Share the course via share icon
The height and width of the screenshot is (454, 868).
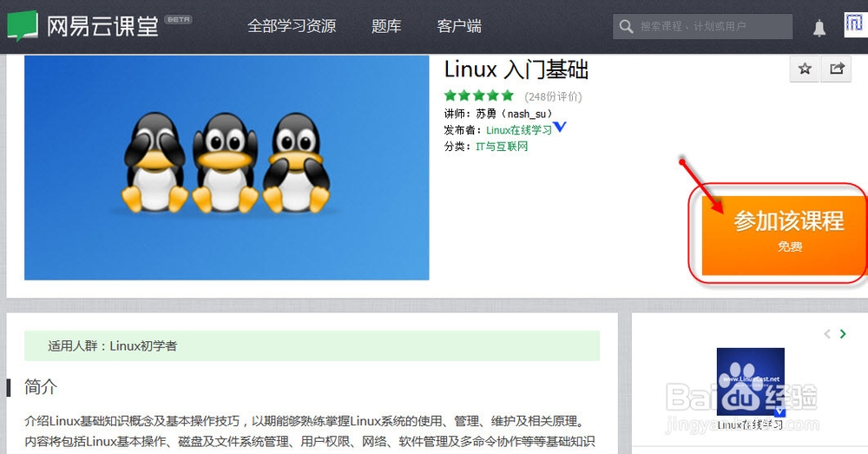(837, 69)
